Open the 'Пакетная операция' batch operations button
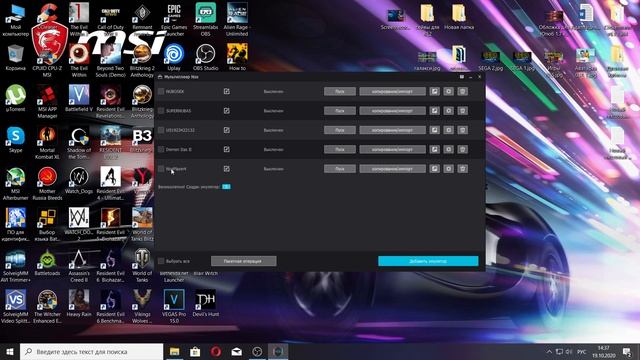The width and height of the screenshot is (640, 360). (244, 261)
